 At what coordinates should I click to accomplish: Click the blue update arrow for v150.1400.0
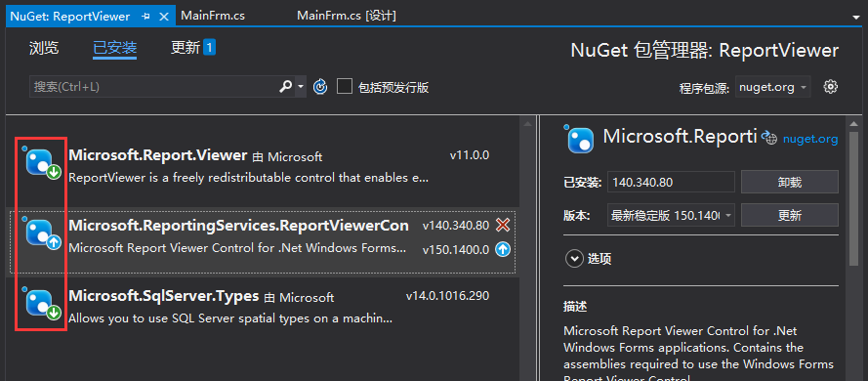(503, 250)
